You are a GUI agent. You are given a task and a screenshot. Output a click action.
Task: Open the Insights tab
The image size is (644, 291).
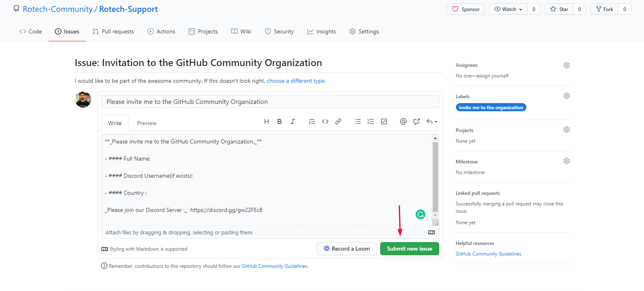322,31
